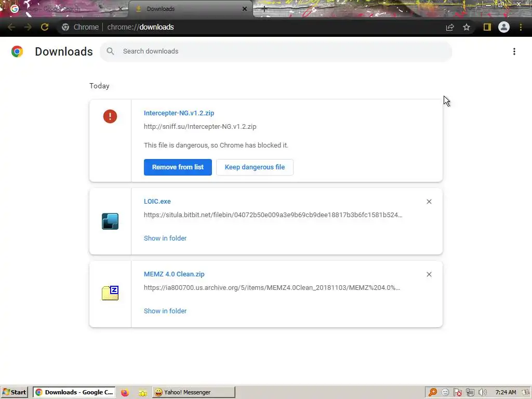Close the Google Search tab
The image size is (532, 399).
click(120, 9)
